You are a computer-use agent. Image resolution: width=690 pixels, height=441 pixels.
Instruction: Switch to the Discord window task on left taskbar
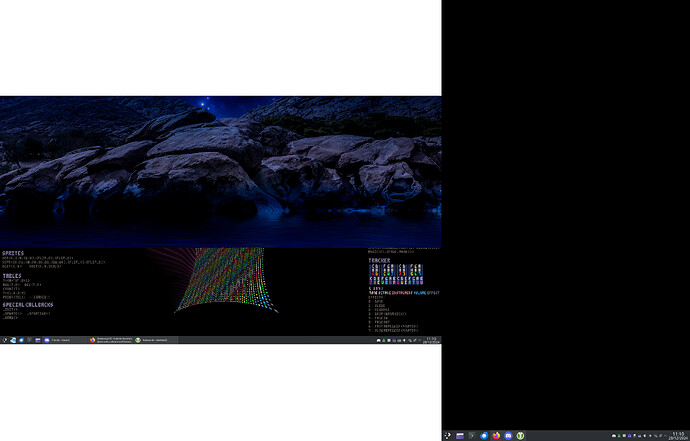coord(66,340)
